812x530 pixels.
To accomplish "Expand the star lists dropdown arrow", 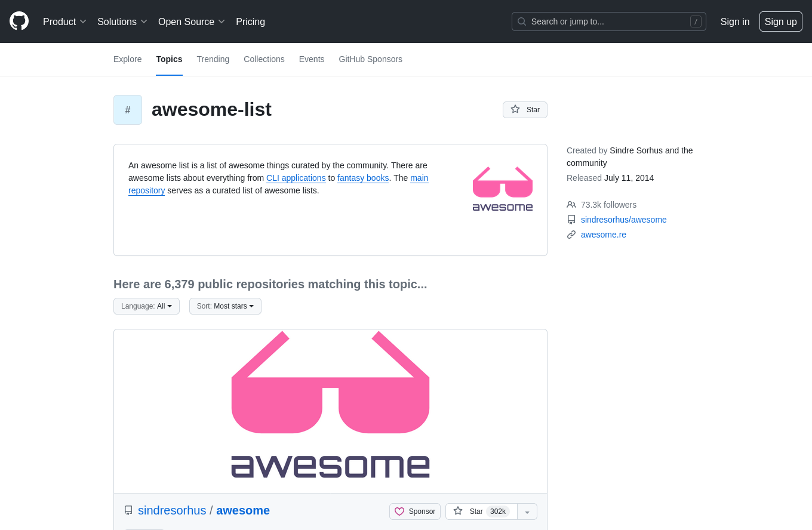I will (527, 511).
